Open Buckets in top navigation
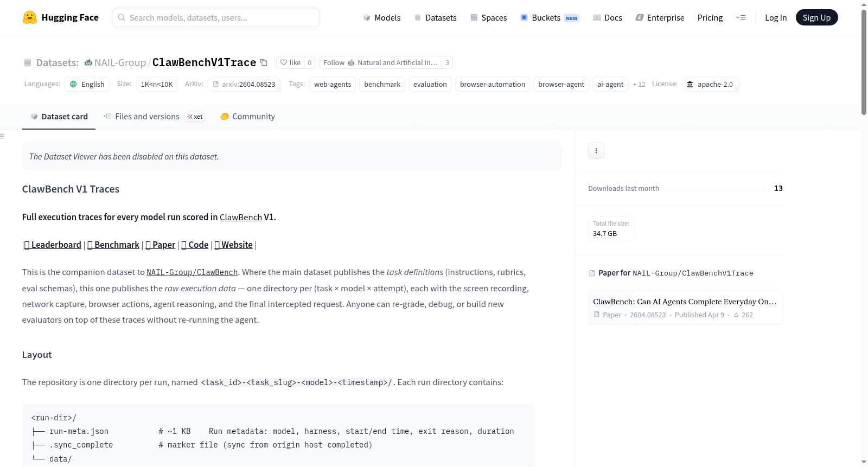868x467 pixels. [x=550, y=17]
